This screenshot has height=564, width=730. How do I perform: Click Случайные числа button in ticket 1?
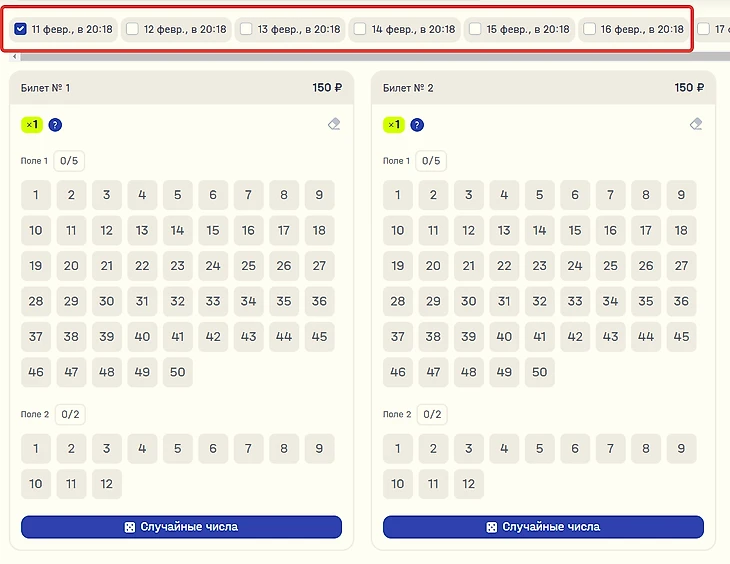pos(182,527)
